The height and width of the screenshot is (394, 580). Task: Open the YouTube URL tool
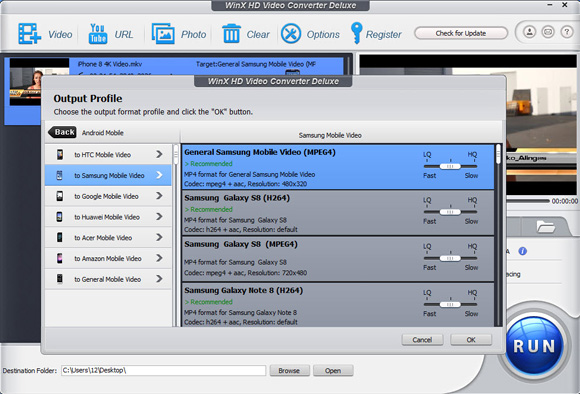98,34
